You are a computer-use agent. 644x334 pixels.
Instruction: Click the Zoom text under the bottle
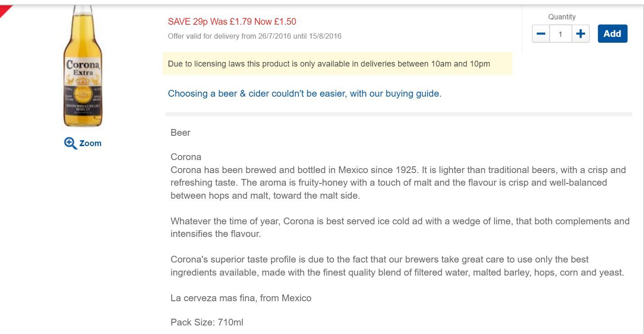click(x=90, y=143)
